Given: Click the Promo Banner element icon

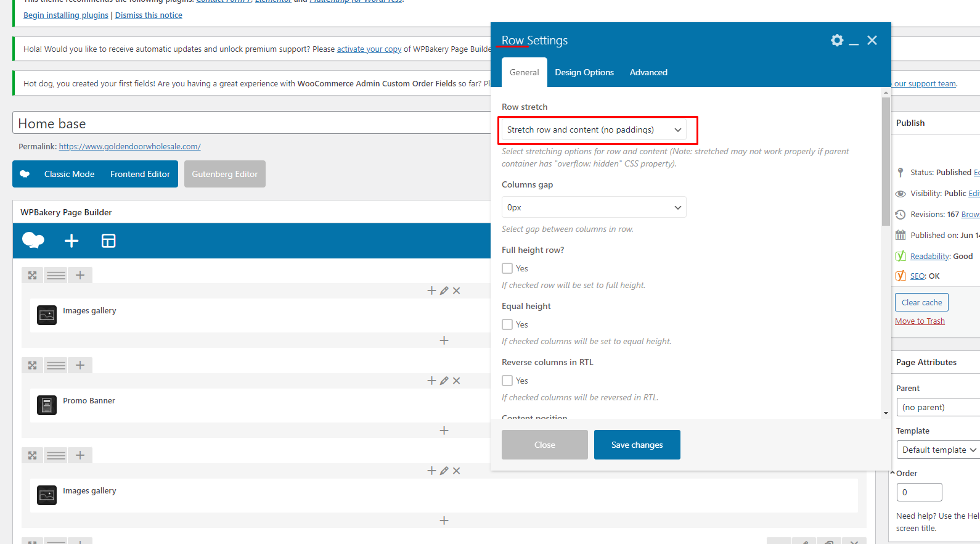Looking at the screenshot, I should (x=47, y=405).
